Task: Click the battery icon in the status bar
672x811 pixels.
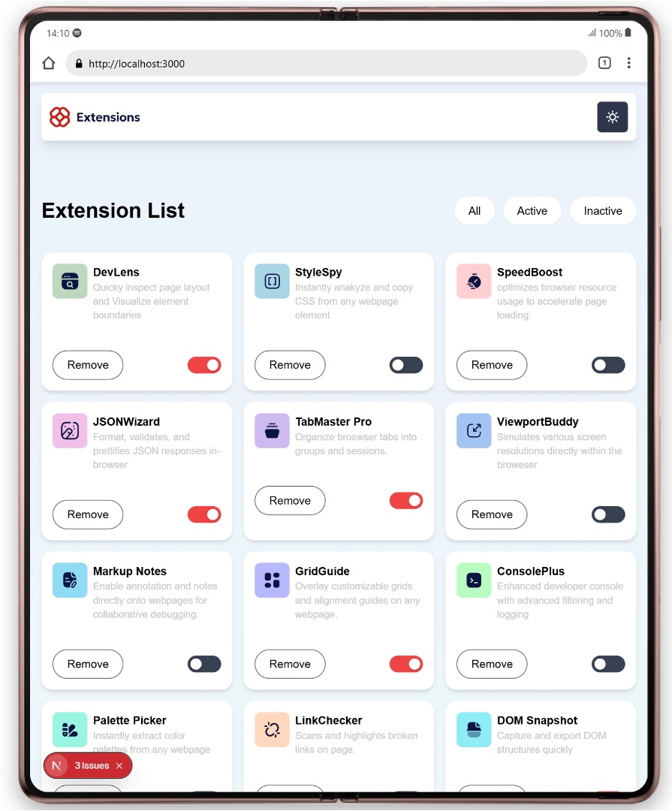Action: (628, 32)
